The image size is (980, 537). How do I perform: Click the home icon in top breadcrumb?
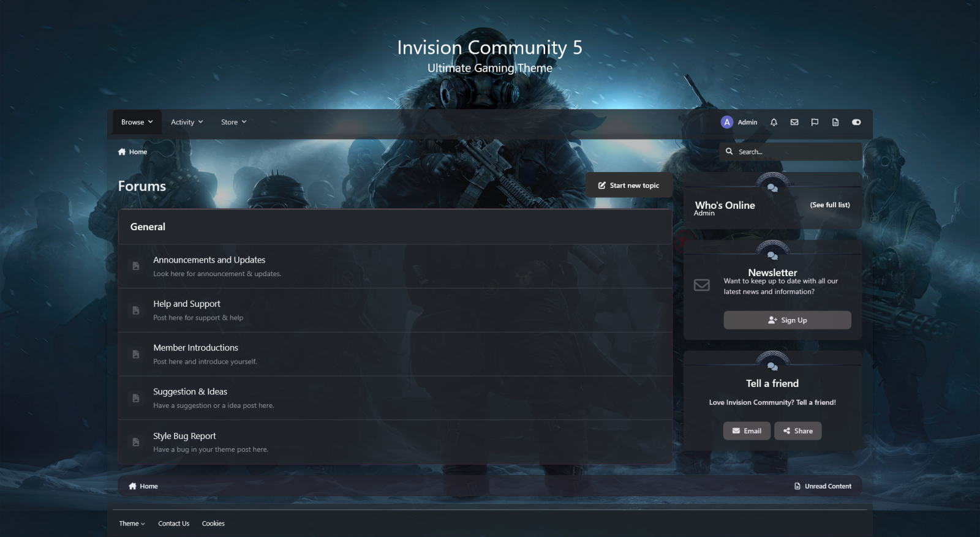[x=122, y=152]
